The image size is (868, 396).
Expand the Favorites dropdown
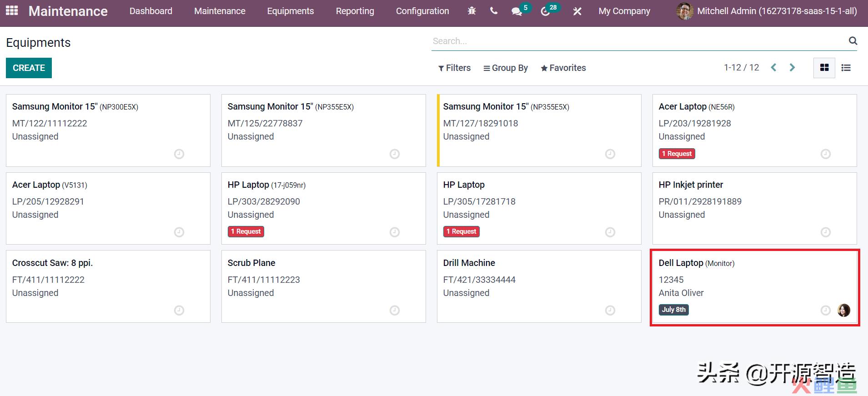(x=563, y=68)
